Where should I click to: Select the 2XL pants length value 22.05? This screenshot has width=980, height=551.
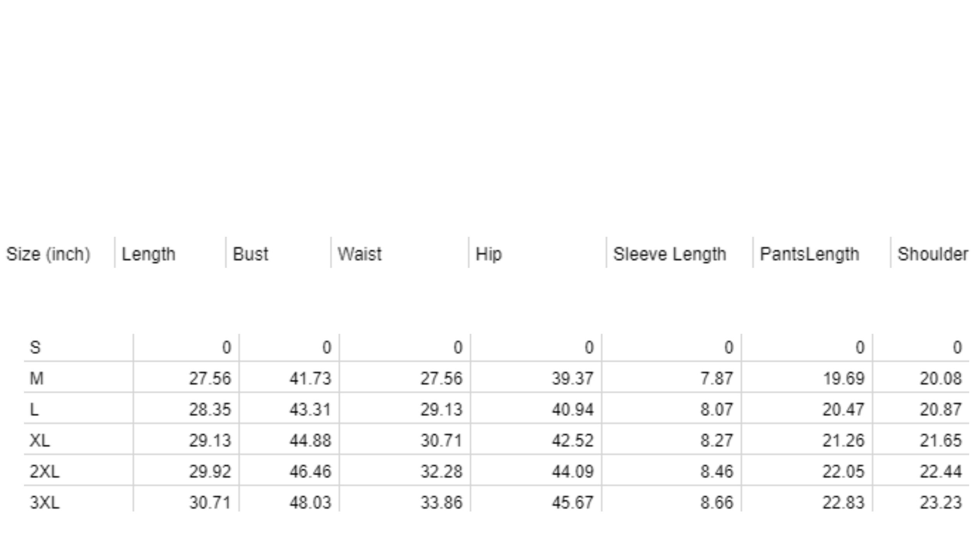click(x=843, y=471)
